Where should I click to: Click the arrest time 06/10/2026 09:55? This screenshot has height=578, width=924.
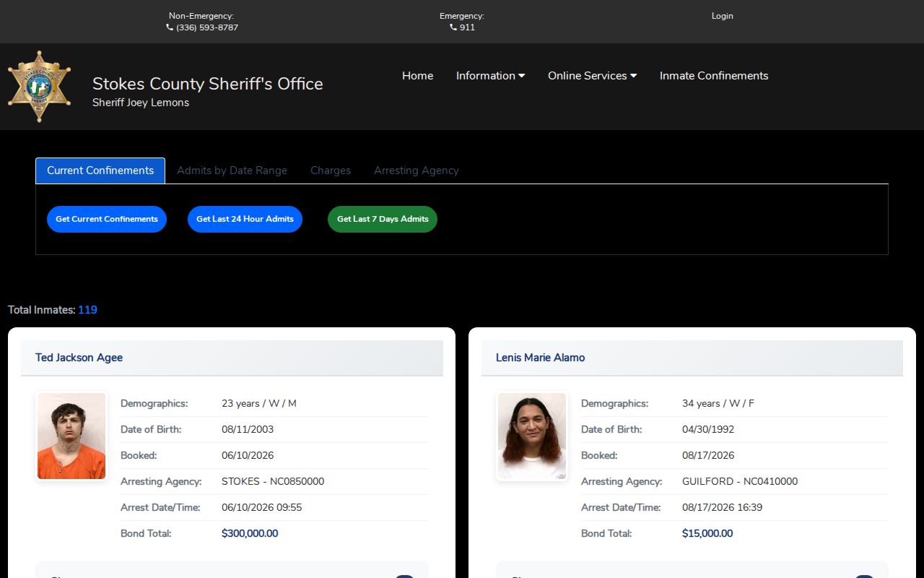click(x=262, y=507)
